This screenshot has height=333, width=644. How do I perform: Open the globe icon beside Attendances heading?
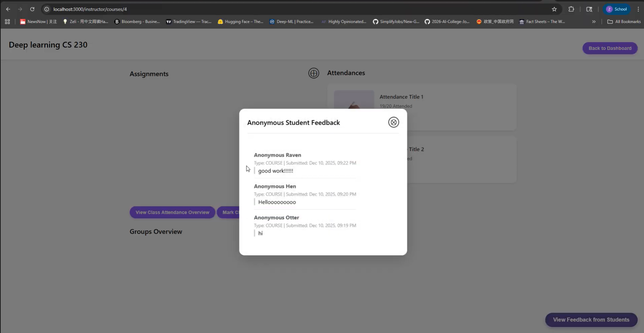coord(313,73)
